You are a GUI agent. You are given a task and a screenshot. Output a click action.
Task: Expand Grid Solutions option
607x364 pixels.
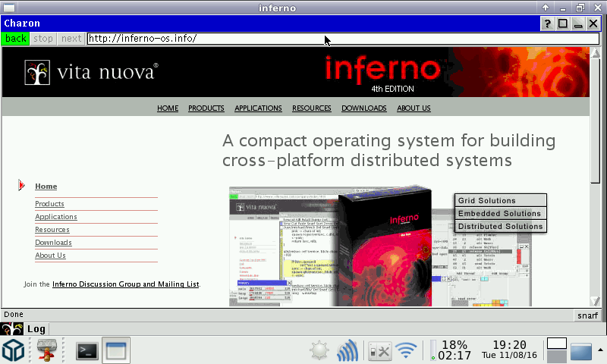(501, 201)
